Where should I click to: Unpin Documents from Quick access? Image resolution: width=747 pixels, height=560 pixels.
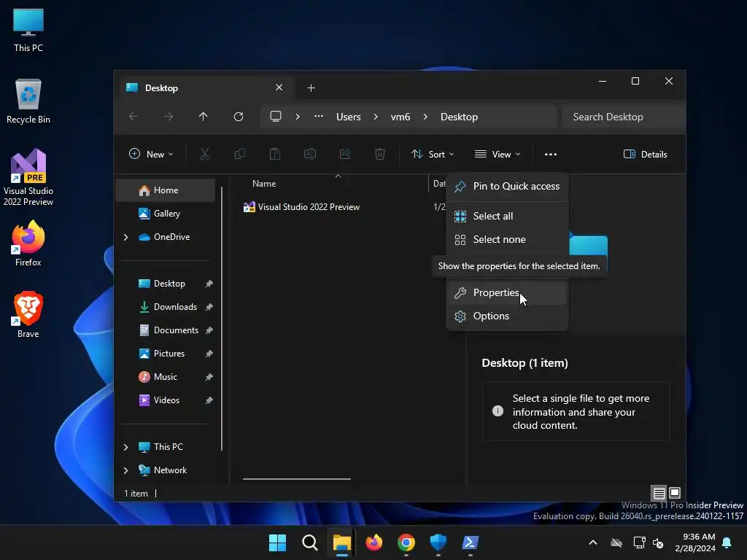209,330
